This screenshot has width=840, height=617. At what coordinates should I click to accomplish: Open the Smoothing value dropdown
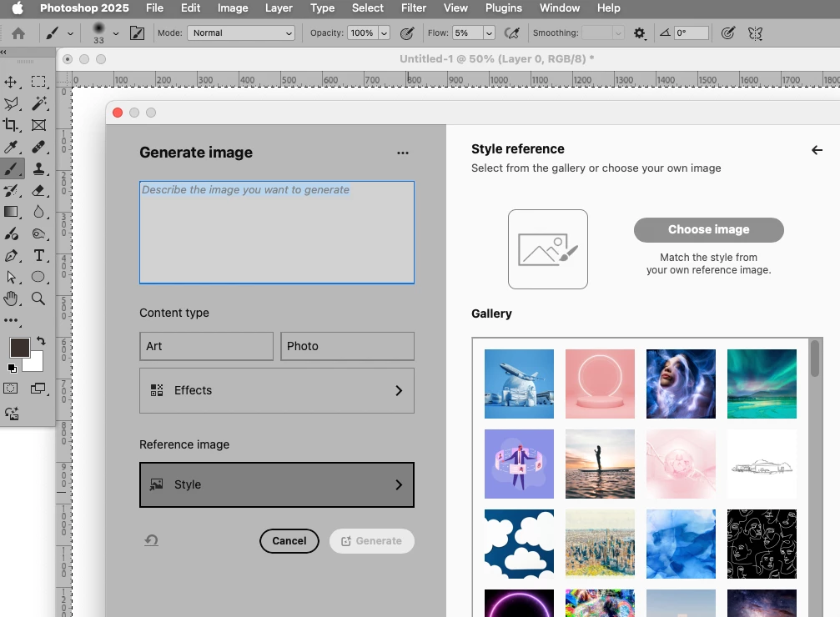click(x=618, y=33)
